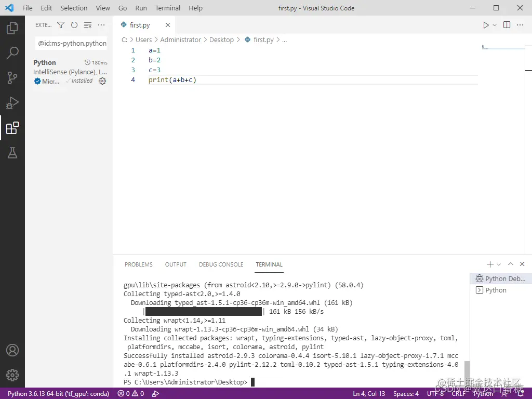The image size is (532, 399).
Task: Open extensions view more actions menu
Action: tap(101, 25)
